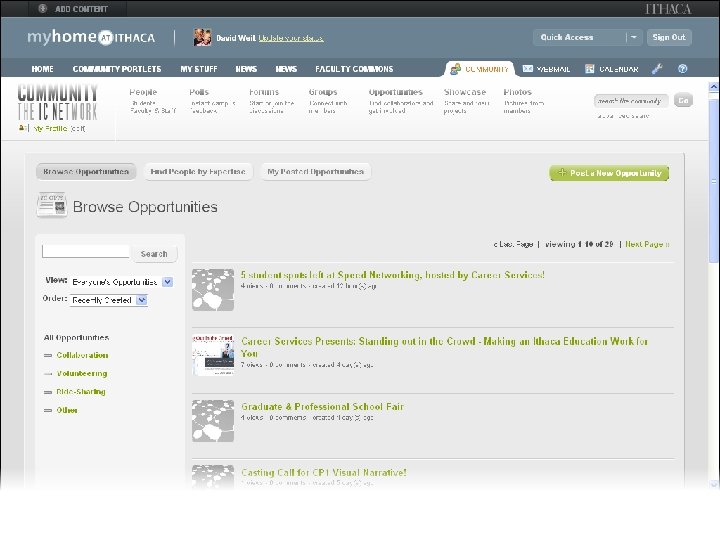Select All Opportunities category
720x540 pixels.
[x=76, y=338]
